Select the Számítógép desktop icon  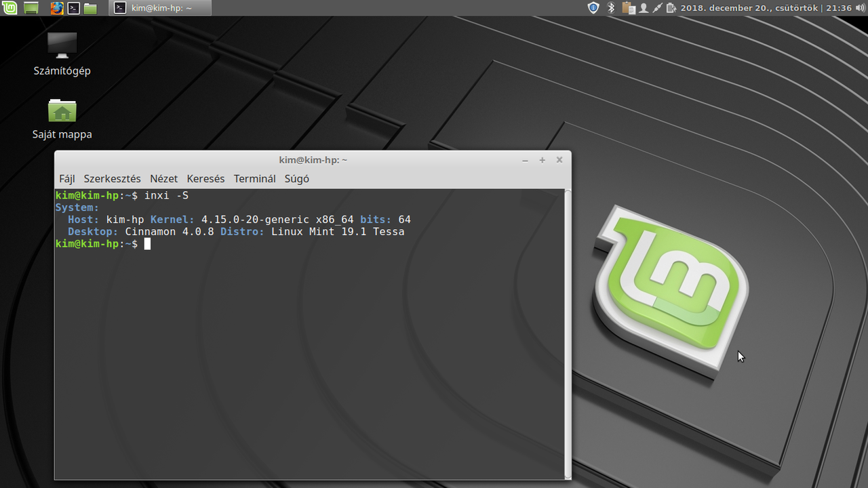tap(62, 54)
